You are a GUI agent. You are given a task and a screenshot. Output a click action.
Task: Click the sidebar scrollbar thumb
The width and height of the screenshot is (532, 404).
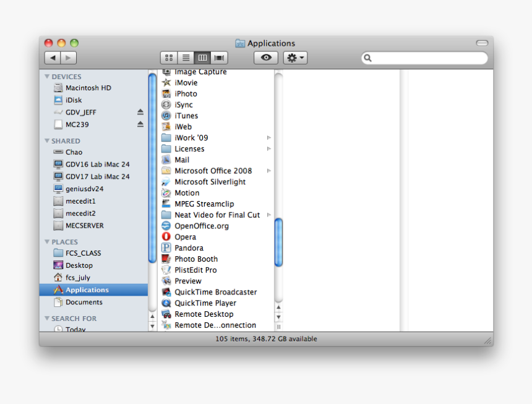pos(152,168)
